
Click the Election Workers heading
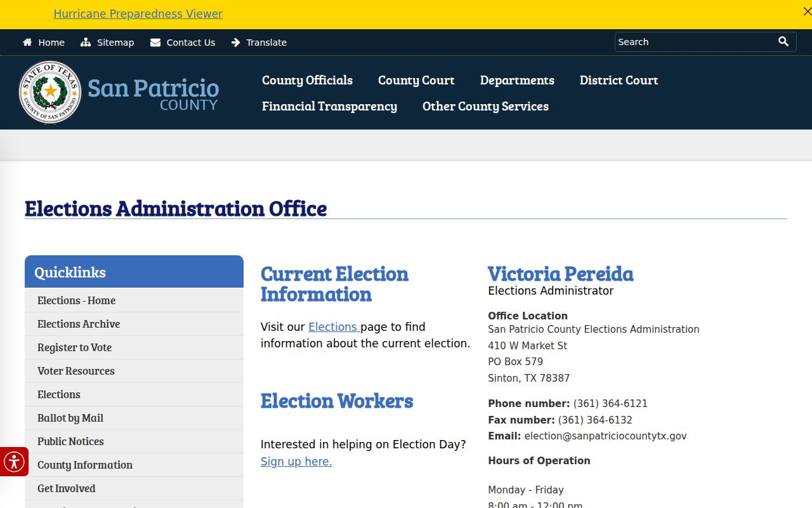point(337,401)
